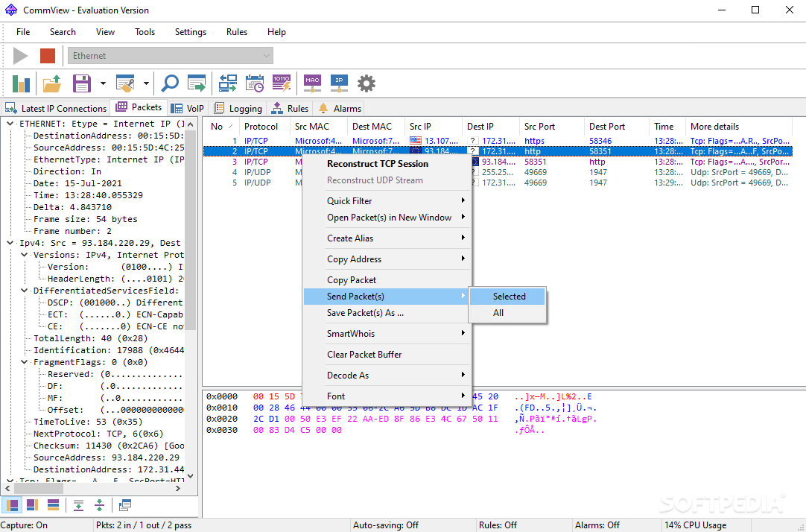Expand the Copy Address submenu

pos(387,259)
